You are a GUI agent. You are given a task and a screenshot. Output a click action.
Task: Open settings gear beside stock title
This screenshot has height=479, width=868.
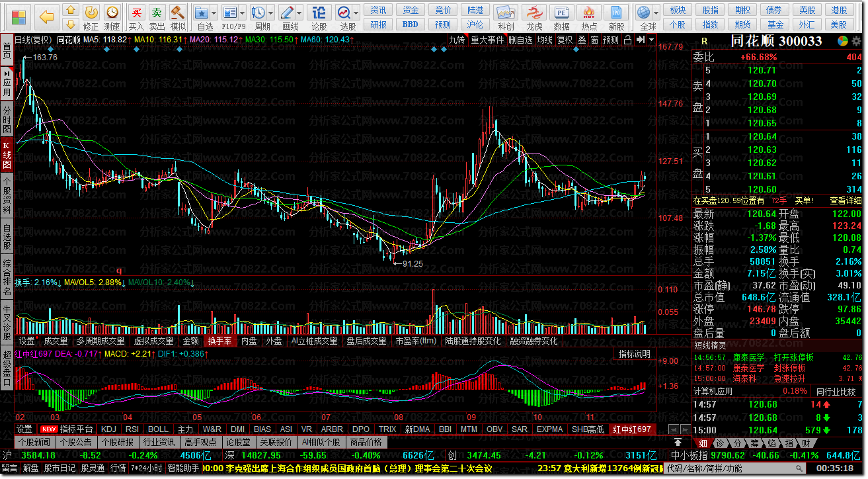click(x=855, y=40)
